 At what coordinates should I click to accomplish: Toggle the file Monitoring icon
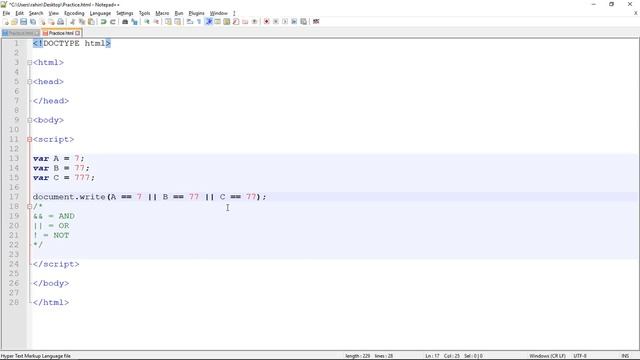[254, 22]
